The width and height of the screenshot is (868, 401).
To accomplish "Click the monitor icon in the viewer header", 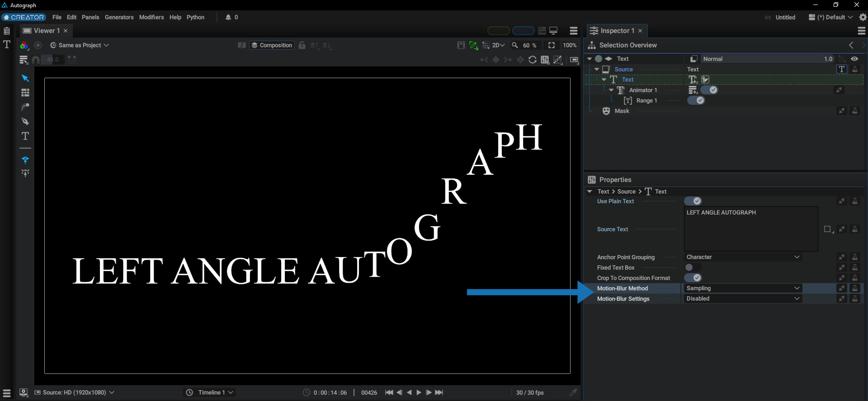I will tap(553, 31).
